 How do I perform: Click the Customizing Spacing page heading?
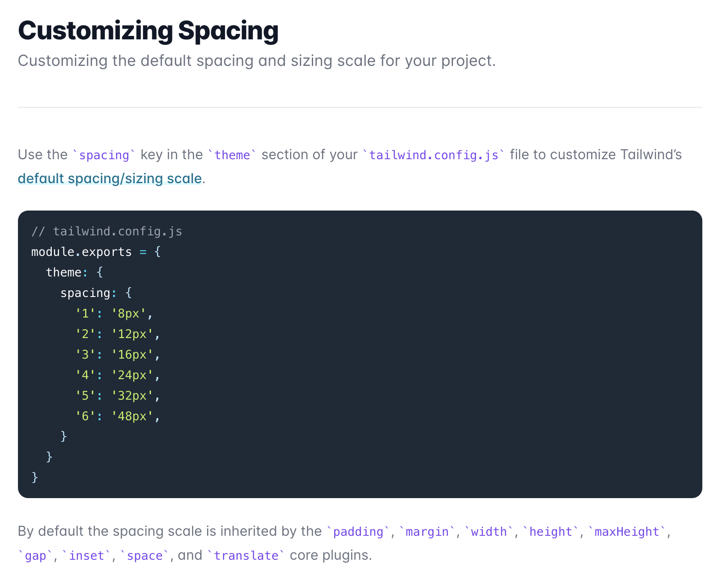point(148,31)
